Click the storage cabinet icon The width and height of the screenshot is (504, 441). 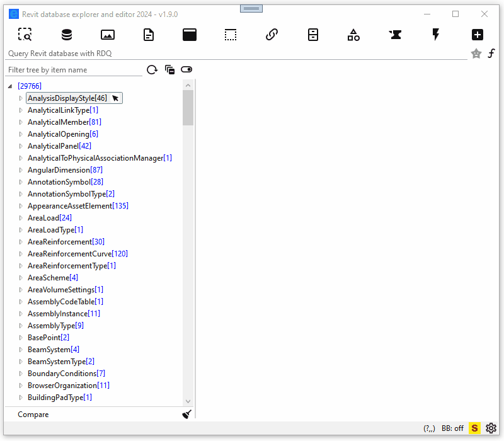[x=312, y=35]
